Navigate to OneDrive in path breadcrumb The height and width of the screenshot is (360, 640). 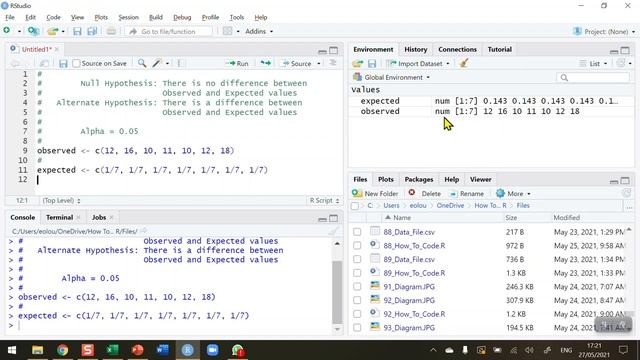click(450, 206)
